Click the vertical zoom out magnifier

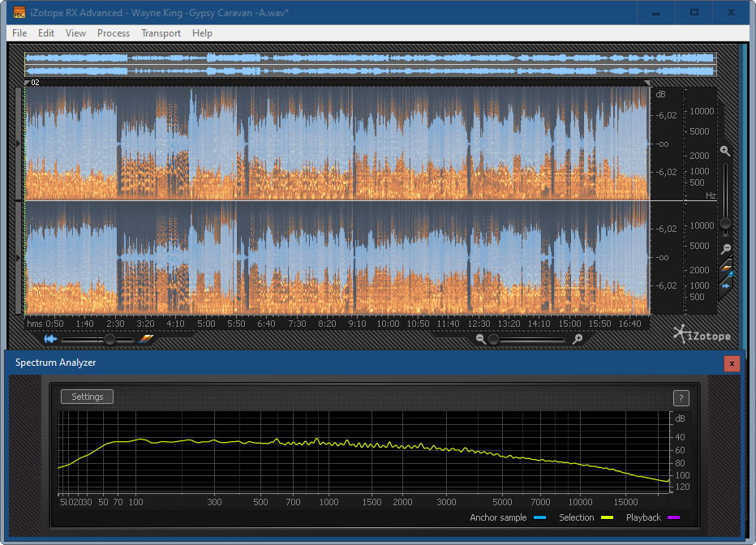tap(725, 249)
